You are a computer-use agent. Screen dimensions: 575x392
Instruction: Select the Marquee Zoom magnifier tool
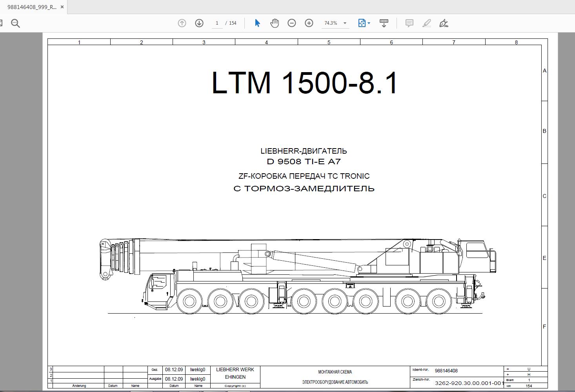15,22
